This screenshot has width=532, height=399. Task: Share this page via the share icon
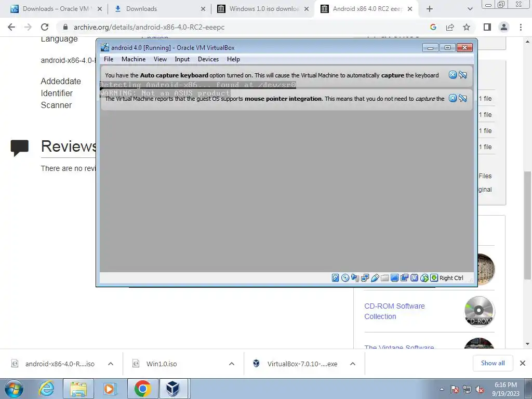(450, 27)
